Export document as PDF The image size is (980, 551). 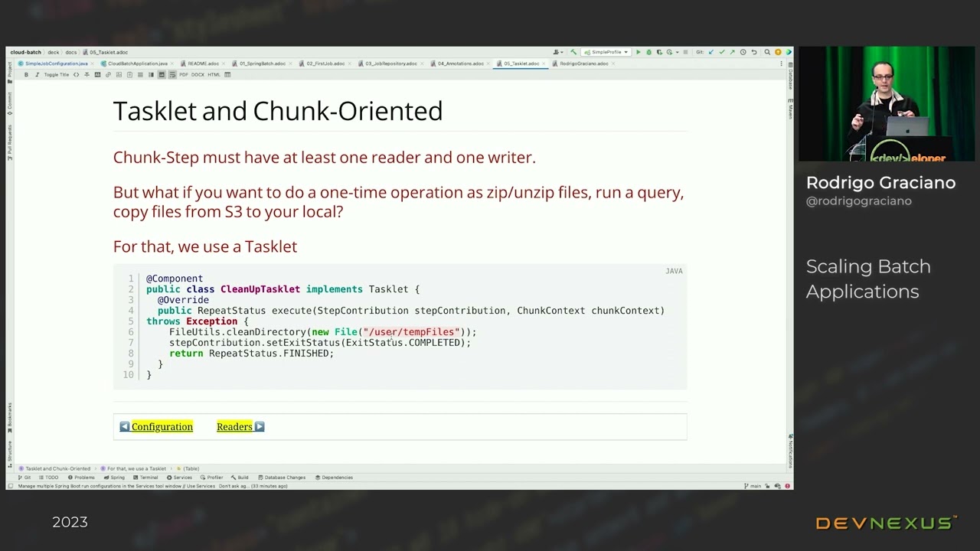184,74
